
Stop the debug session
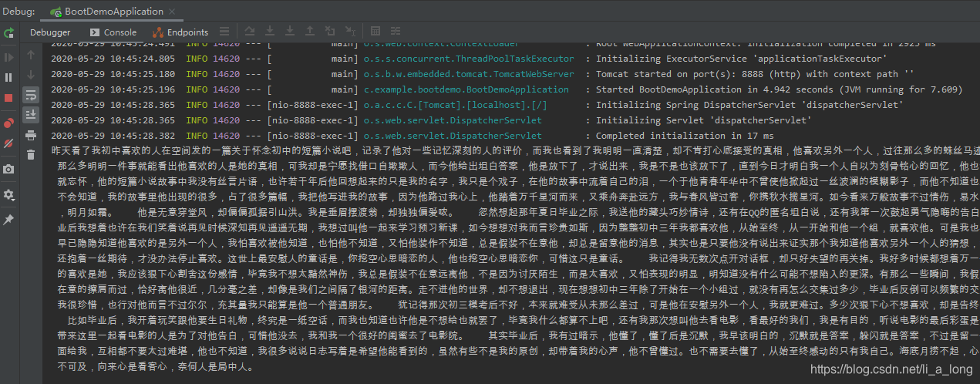point(8,98)
